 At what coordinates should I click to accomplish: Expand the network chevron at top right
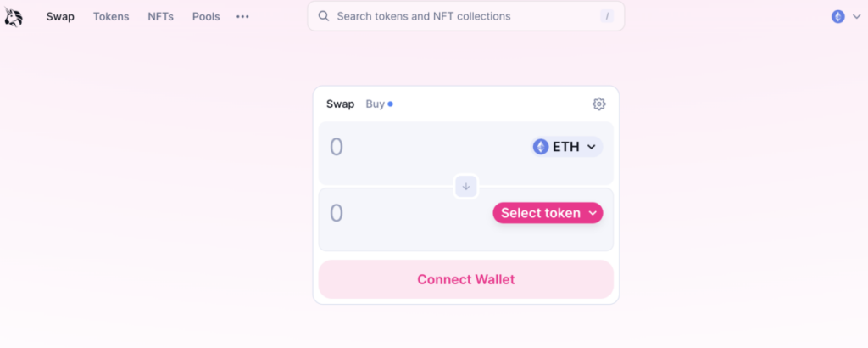[x=856, y=16]
